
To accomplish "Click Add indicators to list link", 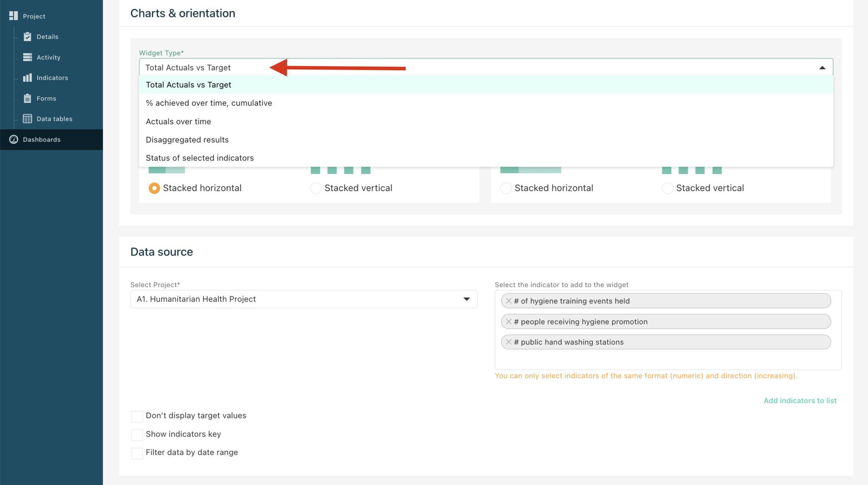I will pyautogui.click(x=800, y=401).
